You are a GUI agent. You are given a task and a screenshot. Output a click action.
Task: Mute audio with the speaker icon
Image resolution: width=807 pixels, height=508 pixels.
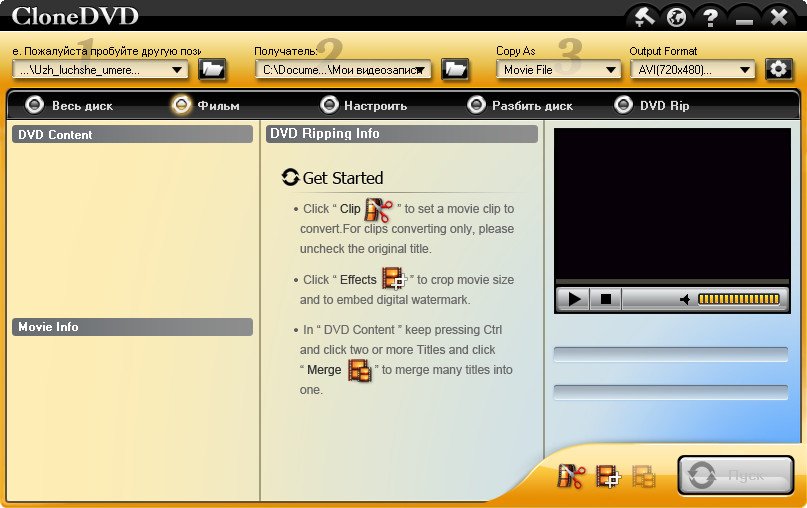pos(685,299)
